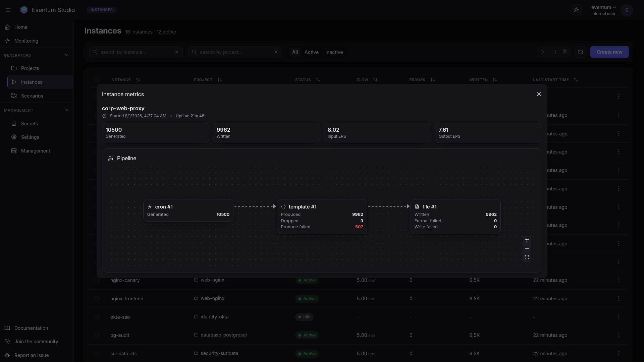
Task: Switch to the Inactive filter tab
Action: tap(334, 52)
